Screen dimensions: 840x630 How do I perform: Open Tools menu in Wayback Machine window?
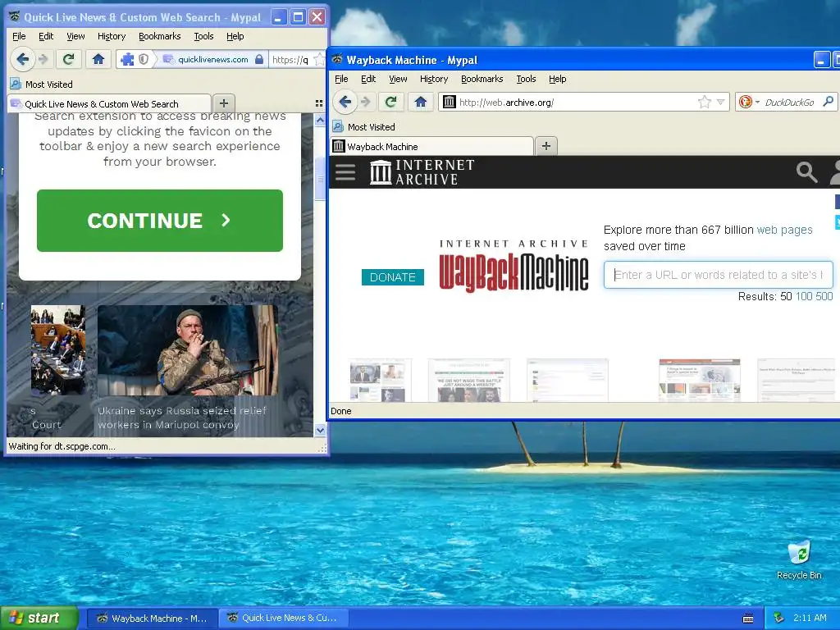526,79
